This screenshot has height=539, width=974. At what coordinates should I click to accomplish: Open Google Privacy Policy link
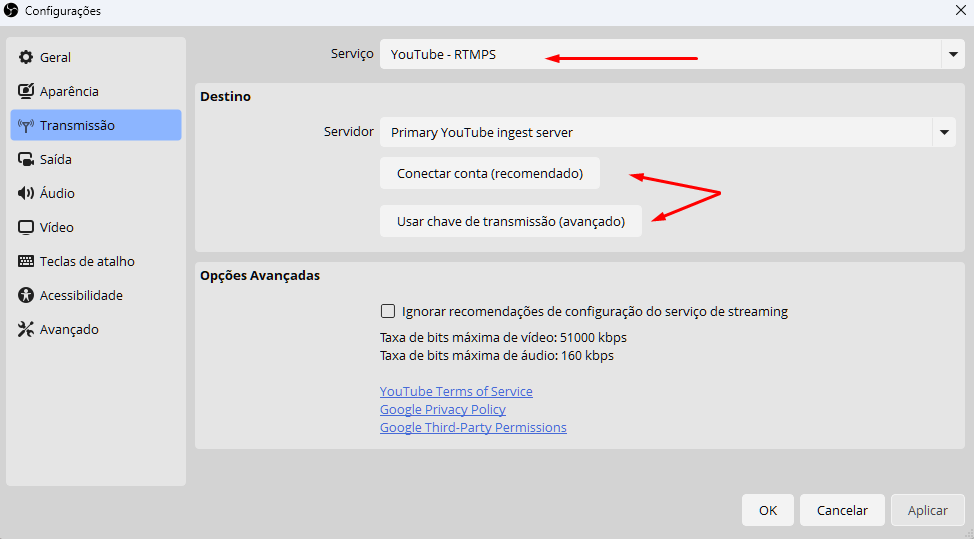(x=443, y=410)
